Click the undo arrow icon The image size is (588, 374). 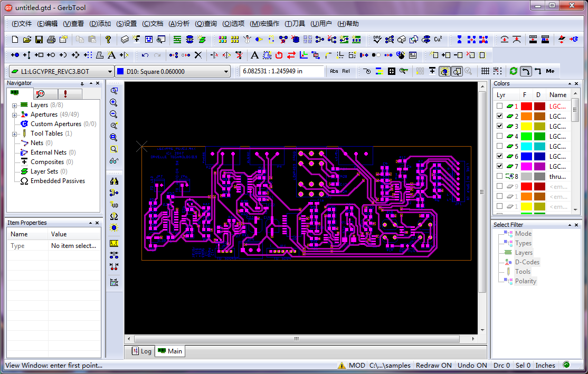(x=145, y=55)
